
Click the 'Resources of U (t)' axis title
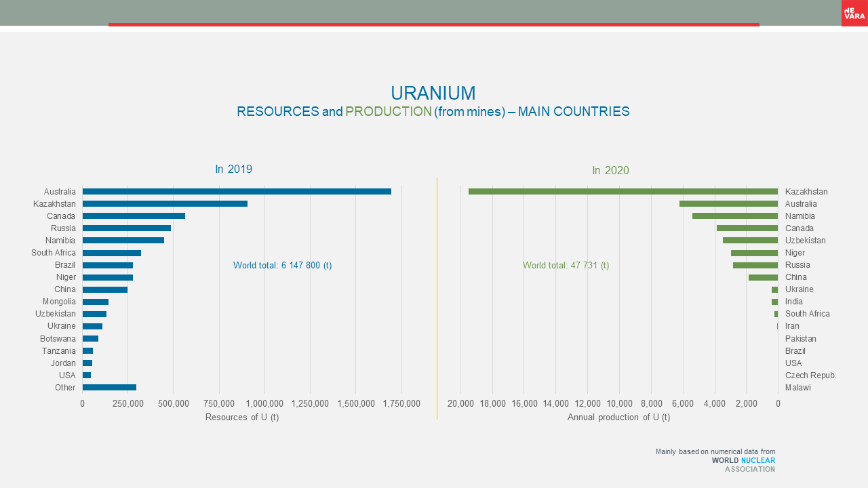pyautogui.click(x=242, y=418)
